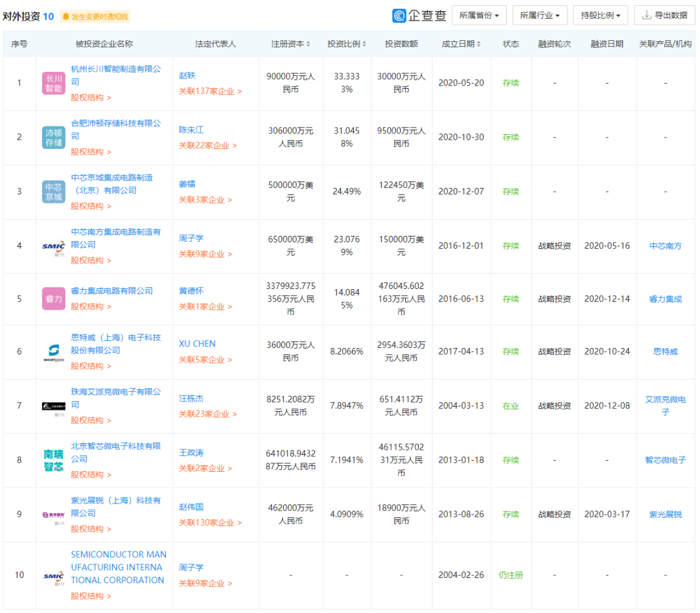This screenshot has width=700, height=613.
Task: Sort by 成立日期 column arrows
Action: click(x=478, y=44)
